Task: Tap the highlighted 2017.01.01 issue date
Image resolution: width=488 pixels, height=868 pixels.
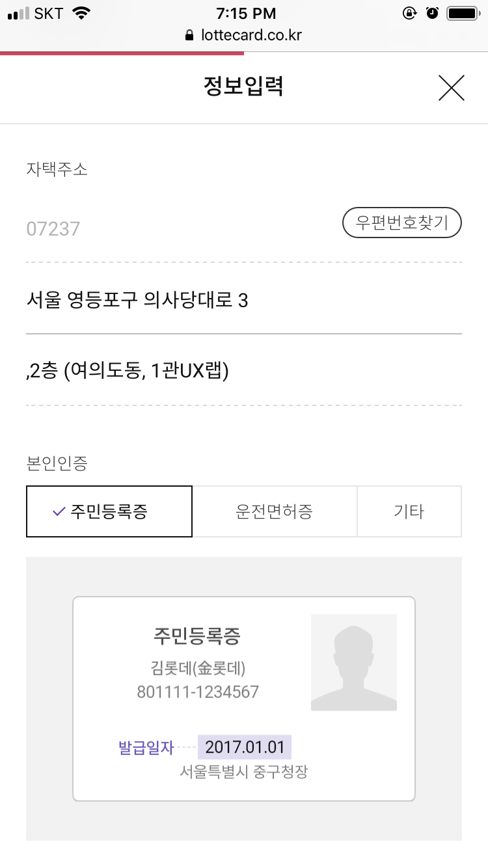Action: point(245,748)
